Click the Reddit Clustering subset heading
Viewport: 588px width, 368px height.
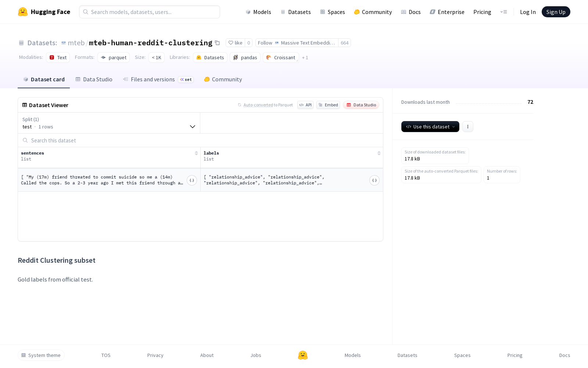pyautogui.click(x=57, y=260)
